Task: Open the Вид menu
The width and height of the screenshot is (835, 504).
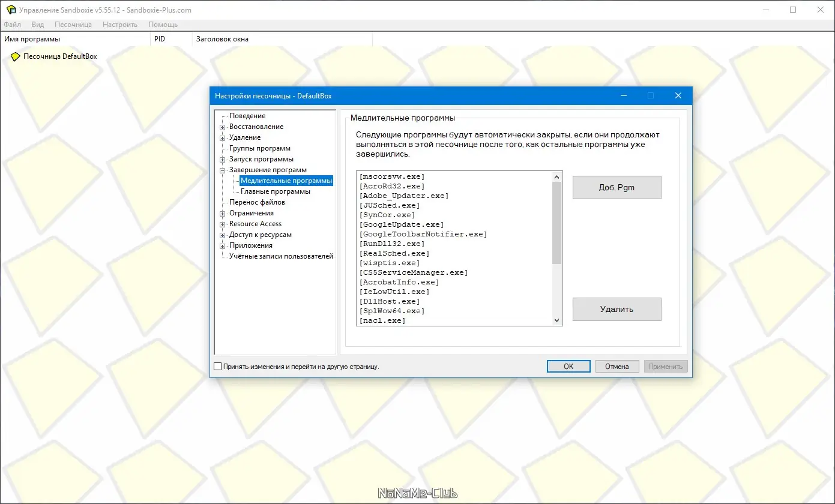Action: click(38, 25)
